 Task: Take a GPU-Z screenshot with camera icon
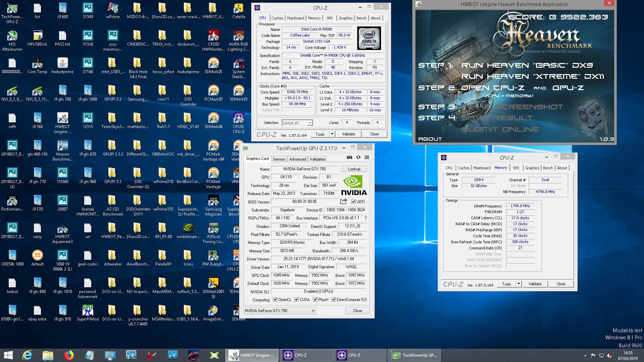tap(350, 157)
